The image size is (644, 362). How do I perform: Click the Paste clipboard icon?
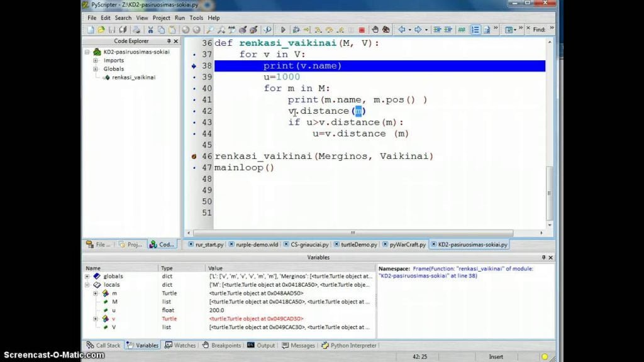pos(172,30)
